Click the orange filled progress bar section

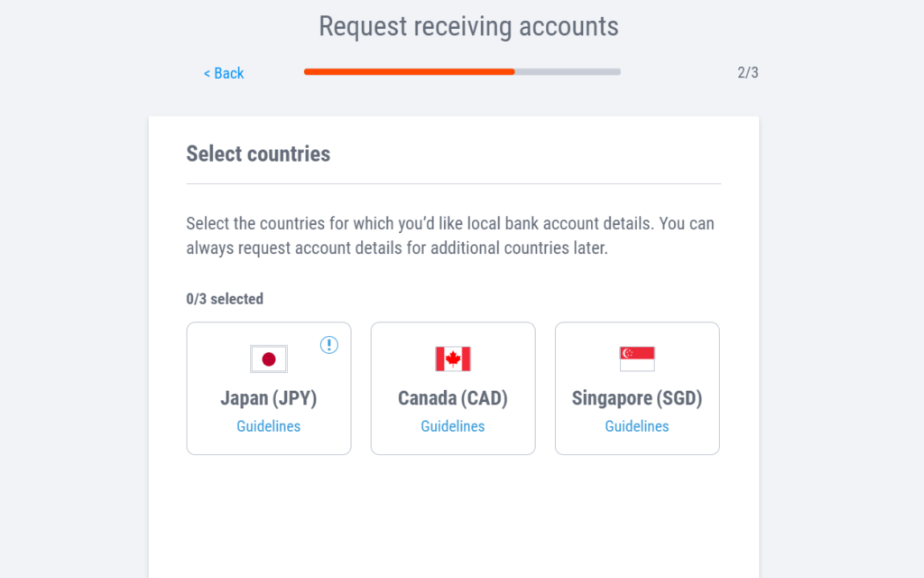click(409, 71)
